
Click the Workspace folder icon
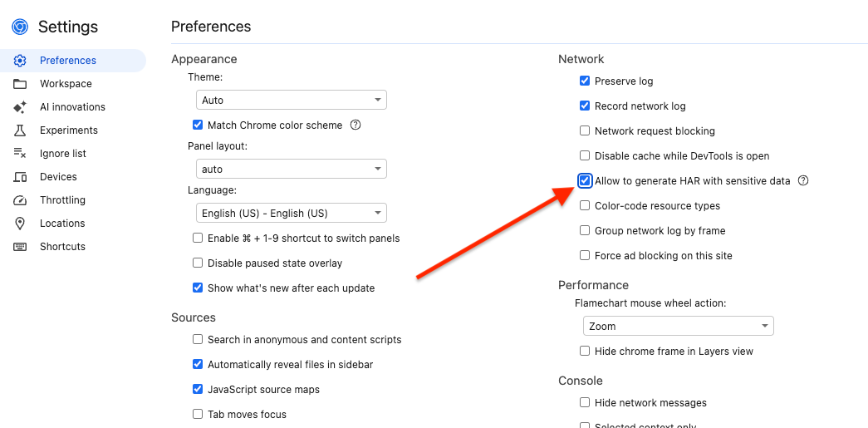pos(21,84)
